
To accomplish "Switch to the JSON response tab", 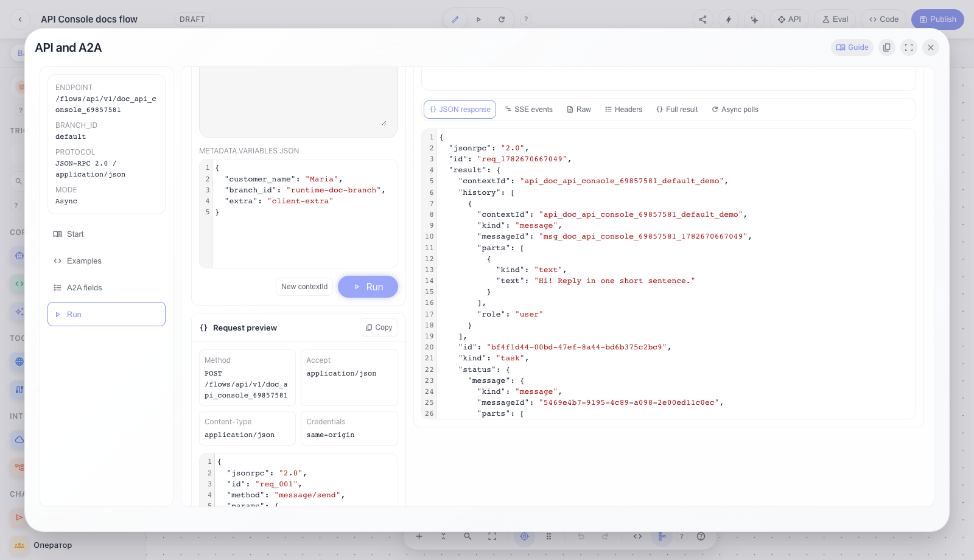I will (x=460, y=110).
